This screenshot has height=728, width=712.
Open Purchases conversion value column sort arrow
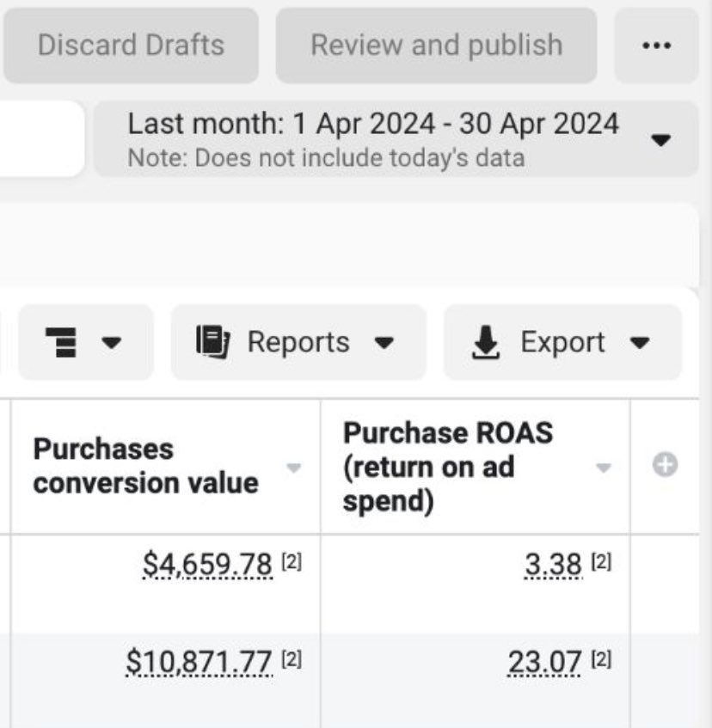(293, 467)
